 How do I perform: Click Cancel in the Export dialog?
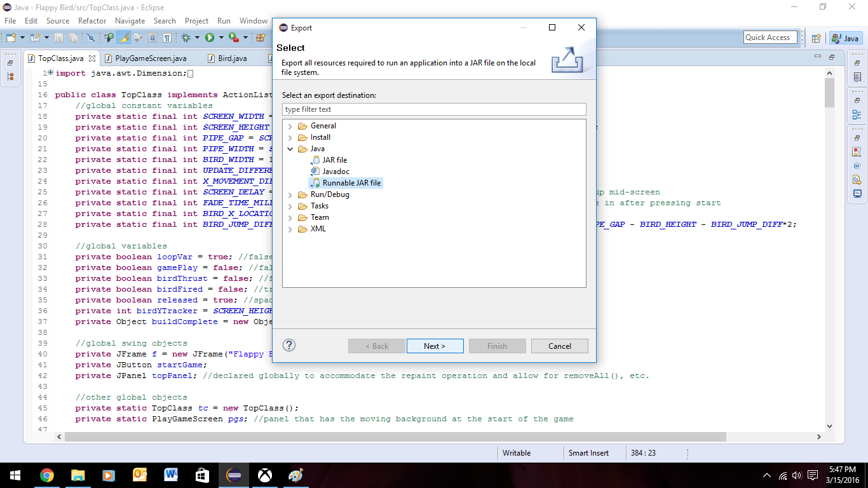point(559,346)
